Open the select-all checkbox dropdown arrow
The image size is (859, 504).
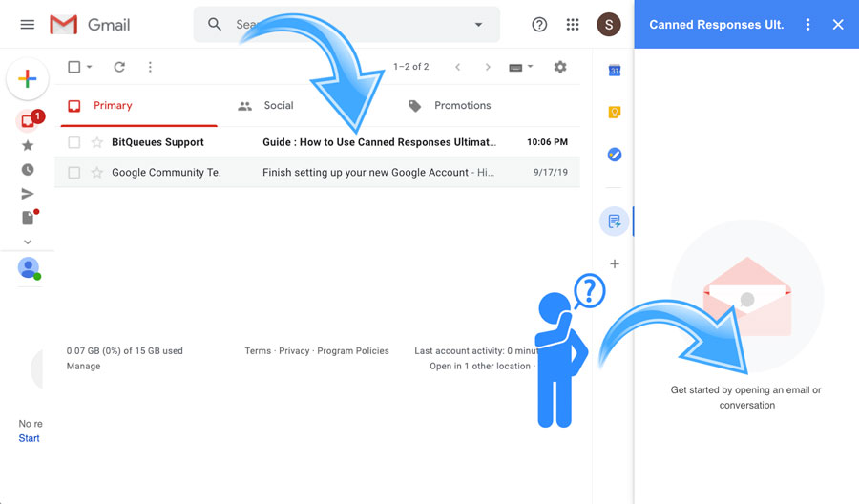coord(90,67)
